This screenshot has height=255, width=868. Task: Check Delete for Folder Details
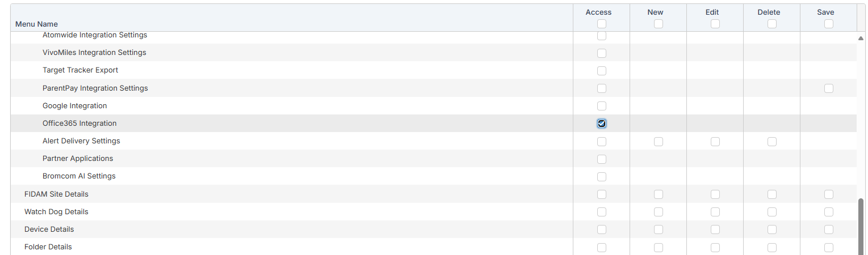coord(772,247)
